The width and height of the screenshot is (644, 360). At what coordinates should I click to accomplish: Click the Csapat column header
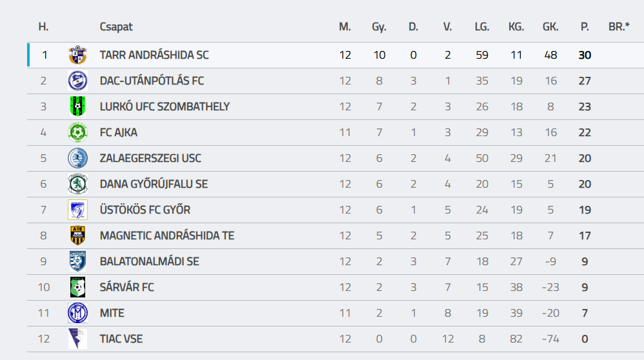pyautogui.click(x=116, y=27)
